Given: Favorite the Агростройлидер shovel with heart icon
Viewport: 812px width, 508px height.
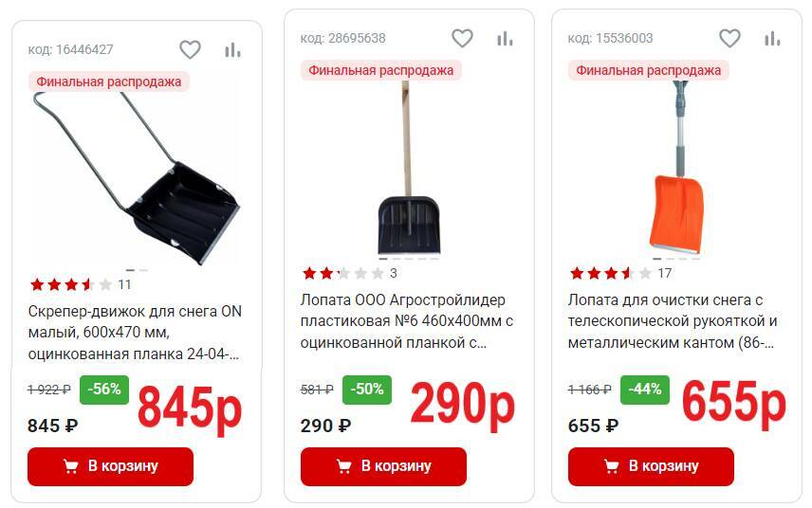Looking at the screenshot, I should [463, 38].
